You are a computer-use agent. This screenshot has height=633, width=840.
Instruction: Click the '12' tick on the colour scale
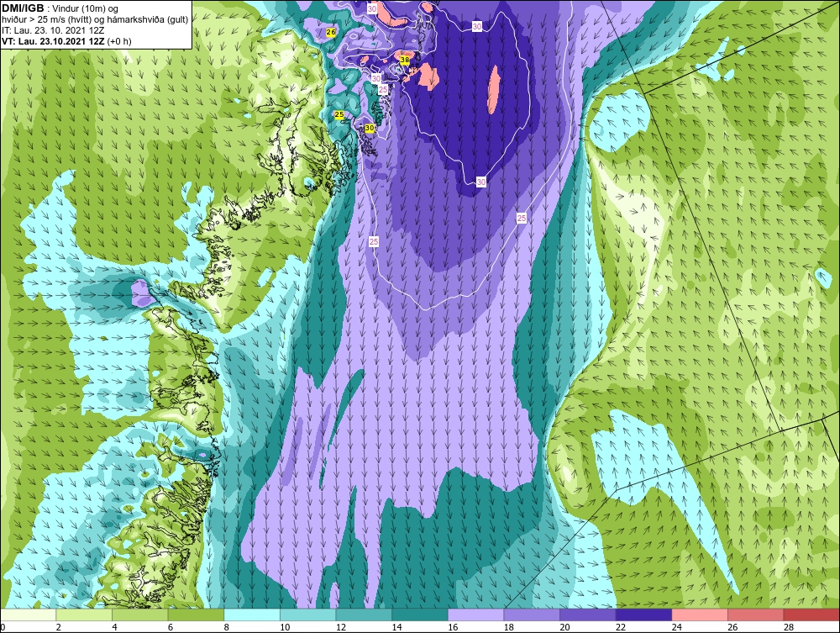(341, 627)
